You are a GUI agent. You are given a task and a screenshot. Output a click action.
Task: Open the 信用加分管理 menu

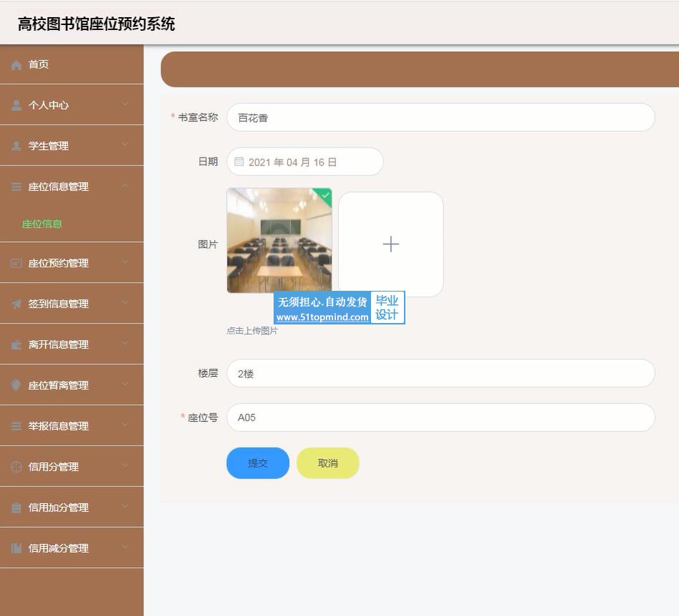click(72, 507)
